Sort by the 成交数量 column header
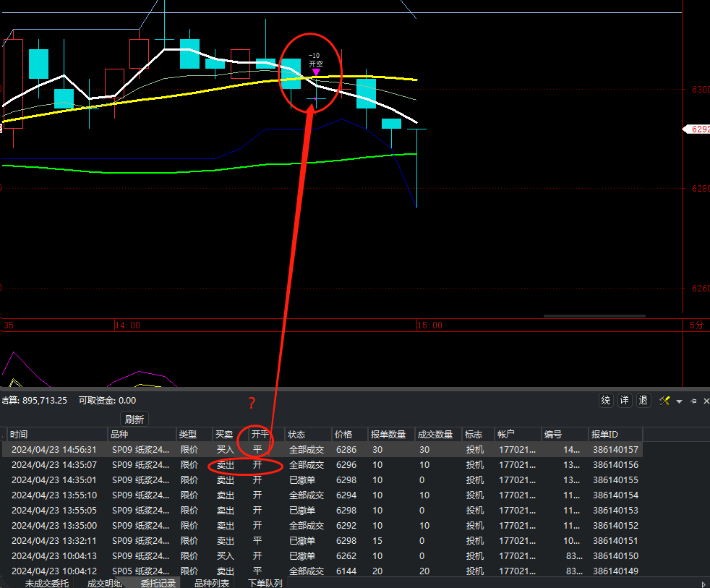This screenshot has width=710, height=588. 438,435
